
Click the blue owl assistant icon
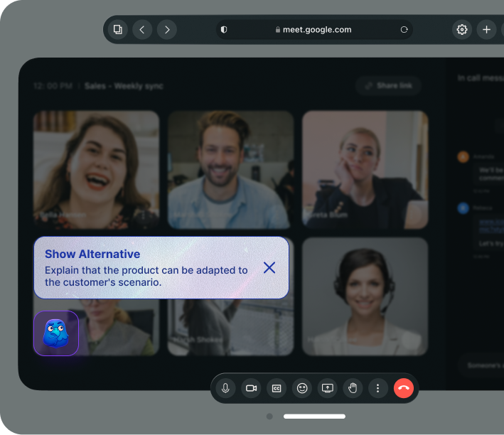55,333
